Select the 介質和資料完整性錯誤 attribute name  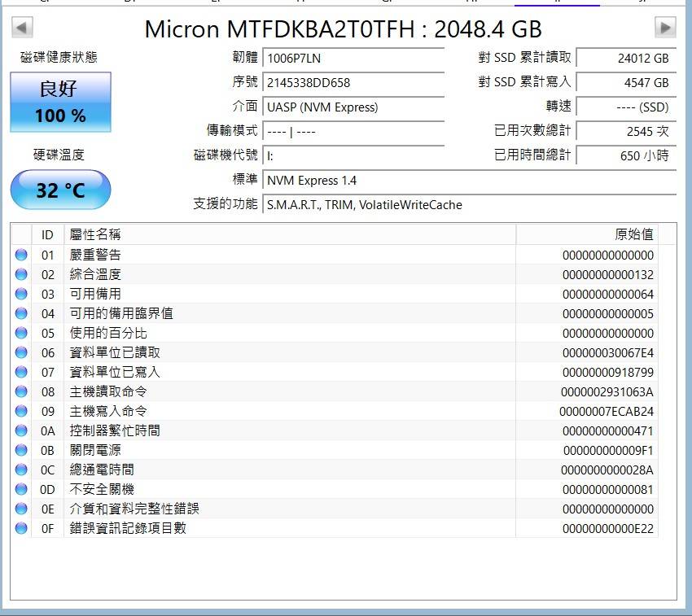click(134, 509)
